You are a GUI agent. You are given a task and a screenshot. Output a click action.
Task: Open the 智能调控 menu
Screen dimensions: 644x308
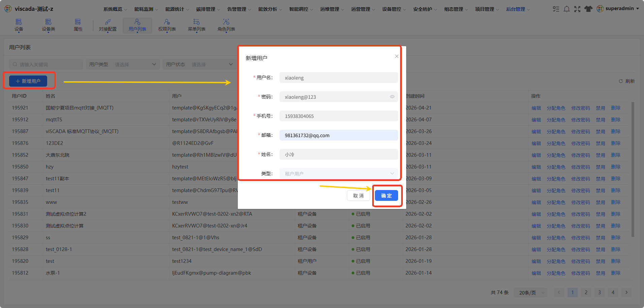[x=301, y=9]
